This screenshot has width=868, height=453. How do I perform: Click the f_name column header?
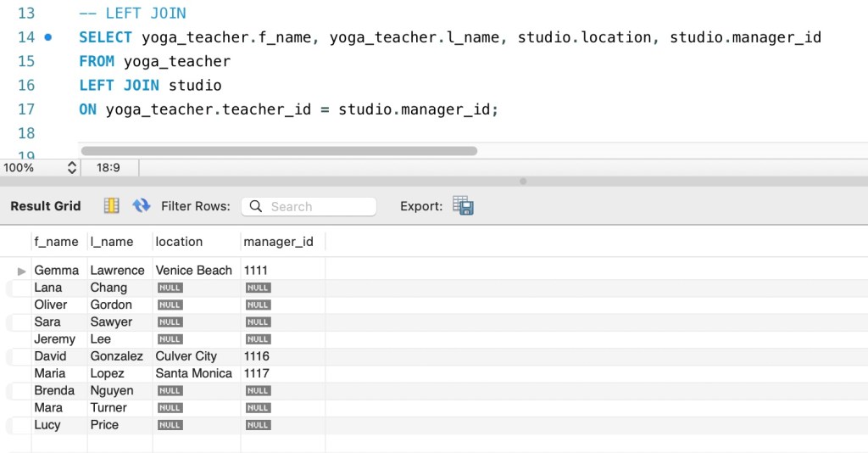(x=56, y=242)
